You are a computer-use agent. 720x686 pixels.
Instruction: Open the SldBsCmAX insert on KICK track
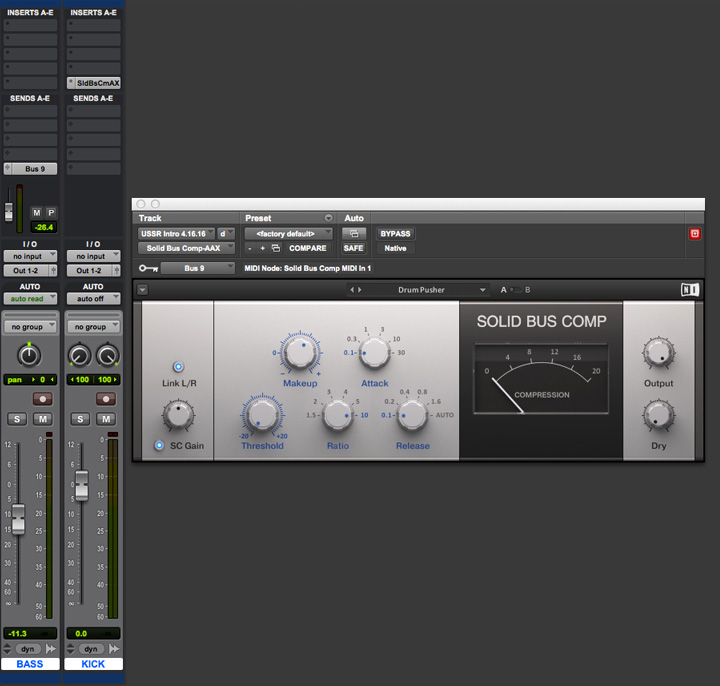[94, 83]
